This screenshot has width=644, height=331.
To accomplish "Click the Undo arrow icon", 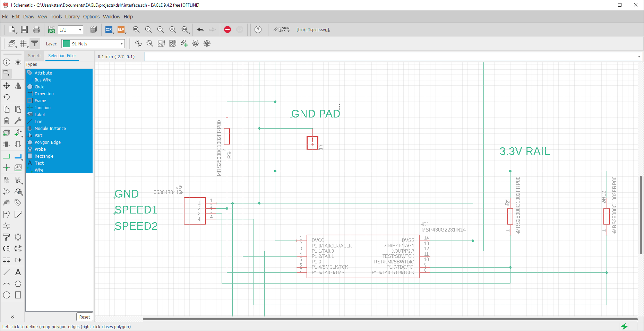I will point(200,30).
